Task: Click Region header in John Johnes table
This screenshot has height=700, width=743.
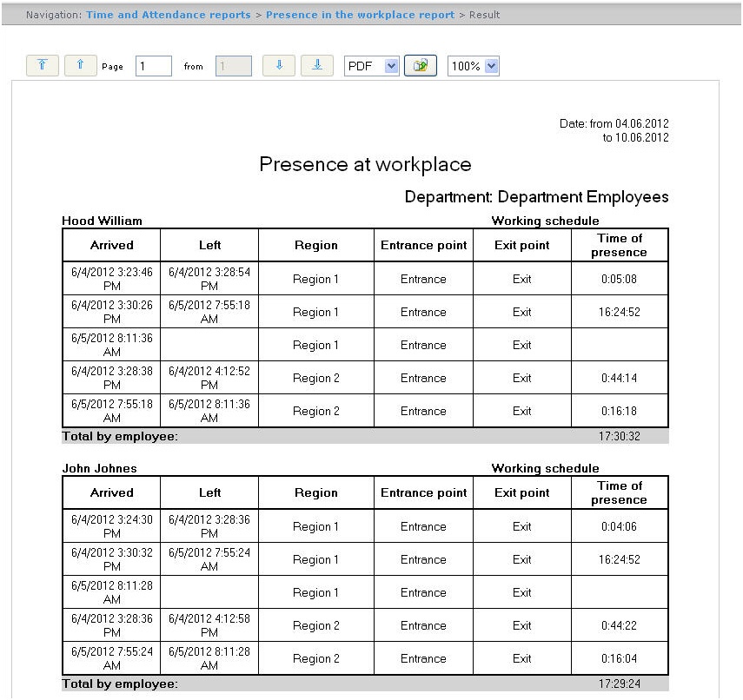Action: coord(316,493)
